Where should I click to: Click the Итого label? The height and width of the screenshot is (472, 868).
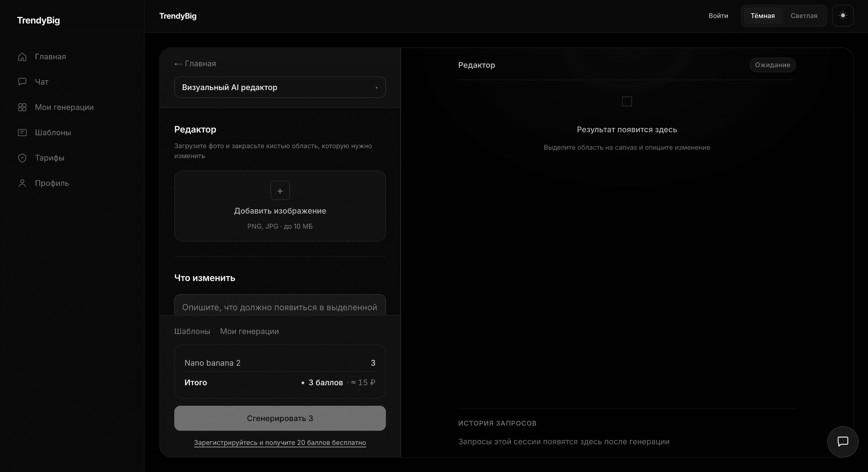(196, 383)
